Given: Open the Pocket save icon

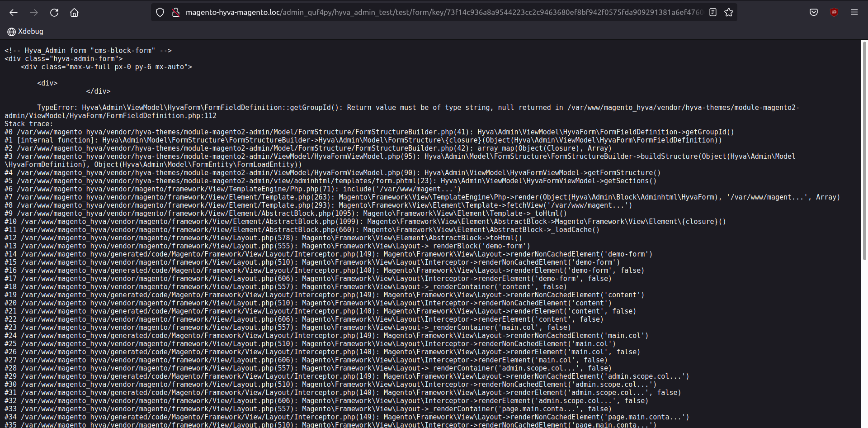Looking at the screenshot, I should click(814, 13).
